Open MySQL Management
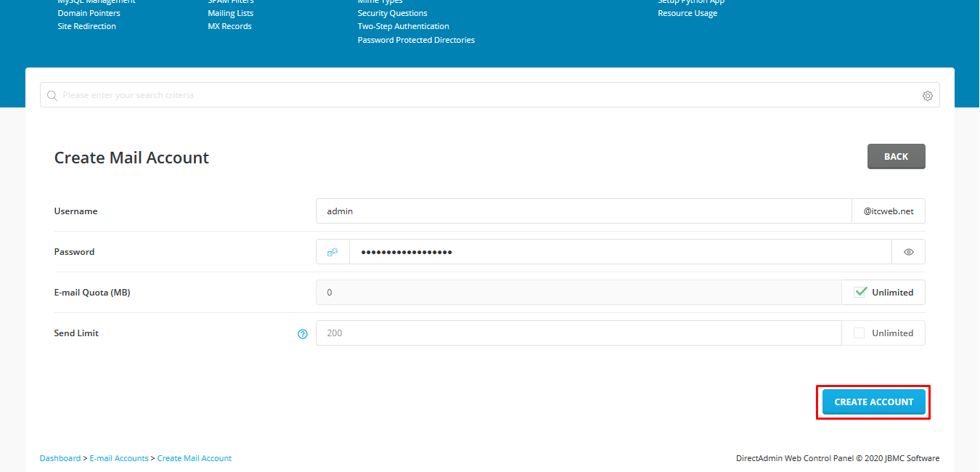The height and width of the screenshot is (472, 980). (97, 2)
